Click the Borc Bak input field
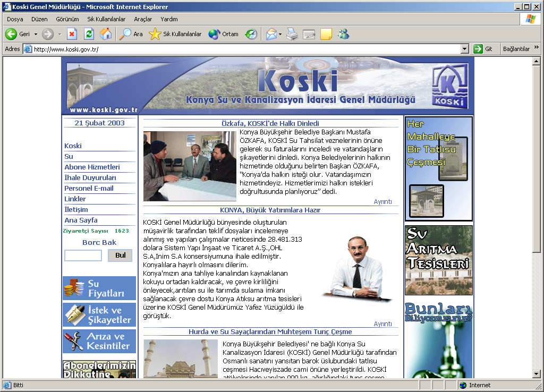 [x=83, y=255]
